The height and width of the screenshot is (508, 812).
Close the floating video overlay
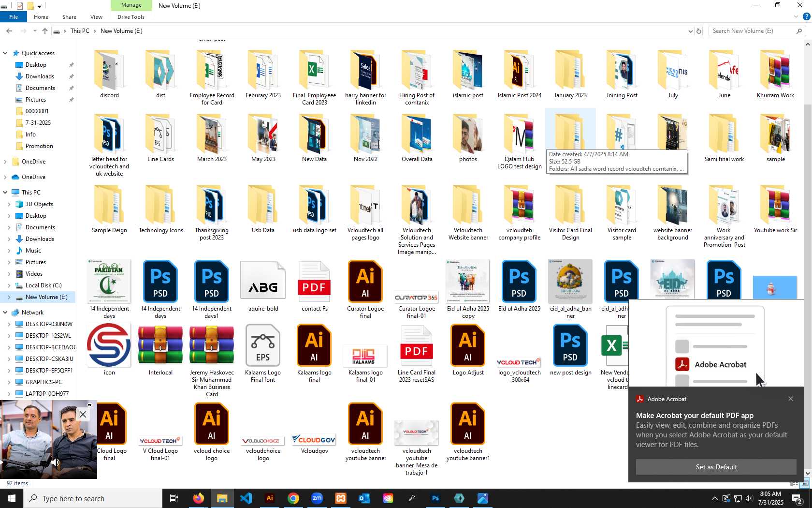[x=83, y=414]
